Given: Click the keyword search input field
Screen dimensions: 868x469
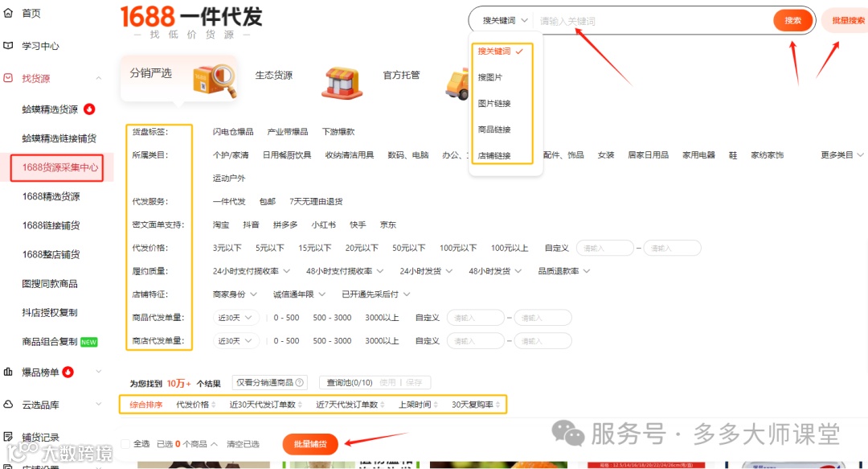Looking at the screenshot, I should coord(653,21).
